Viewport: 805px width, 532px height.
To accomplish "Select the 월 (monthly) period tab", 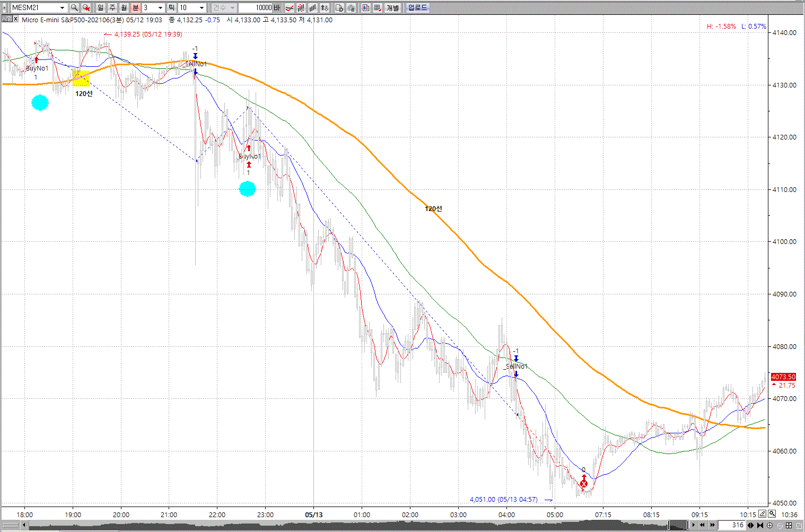I will [x=124, y=7].
